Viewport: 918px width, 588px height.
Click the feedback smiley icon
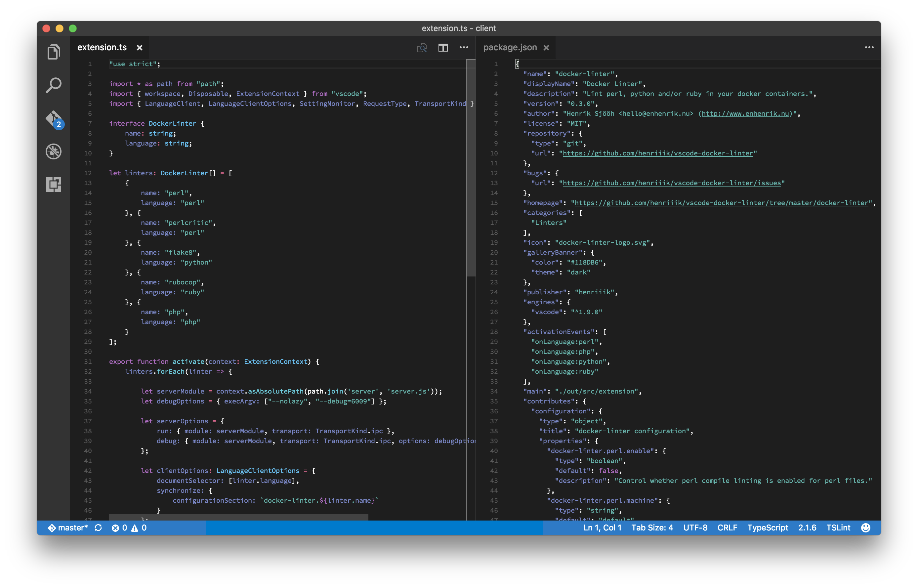point(866,528)
